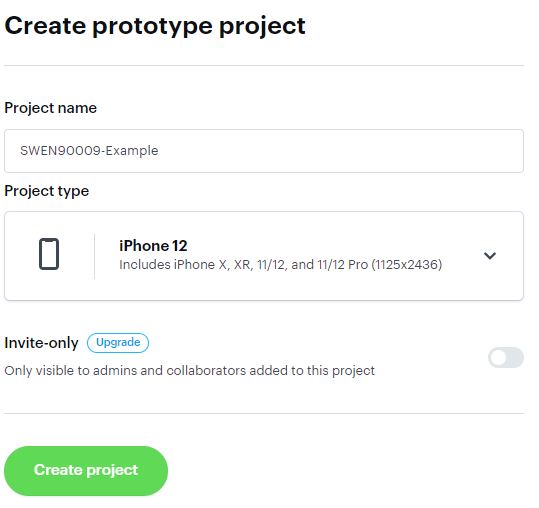Click the Project type label
539x508 pixels.
tap(47, 191)
